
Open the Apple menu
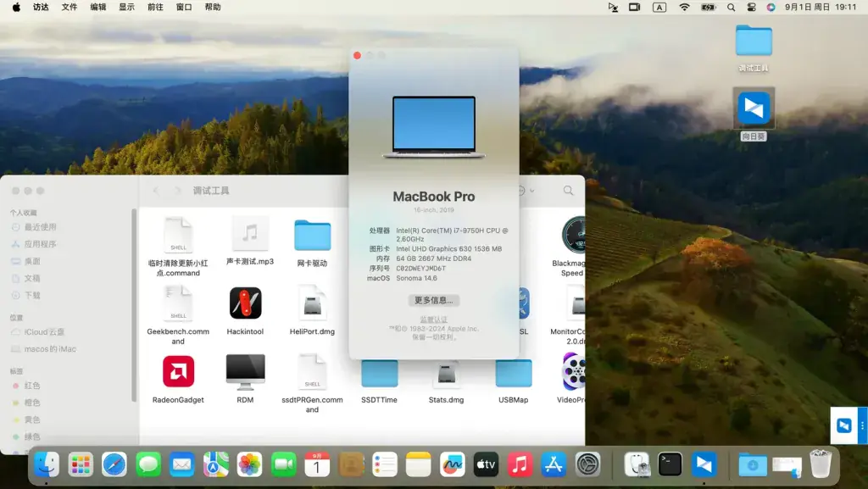click(x=17, y=7)
